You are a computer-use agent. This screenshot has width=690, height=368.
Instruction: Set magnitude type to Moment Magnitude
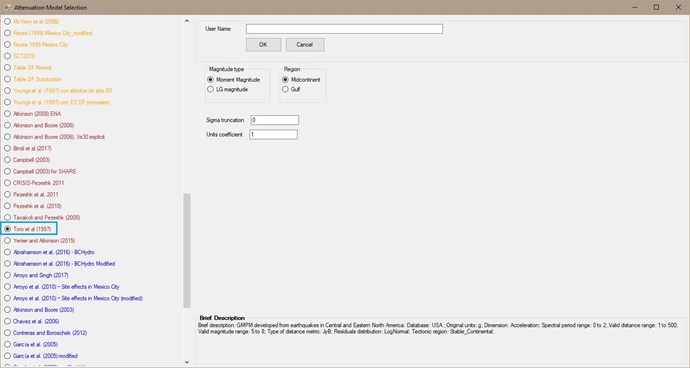point(234,80)
